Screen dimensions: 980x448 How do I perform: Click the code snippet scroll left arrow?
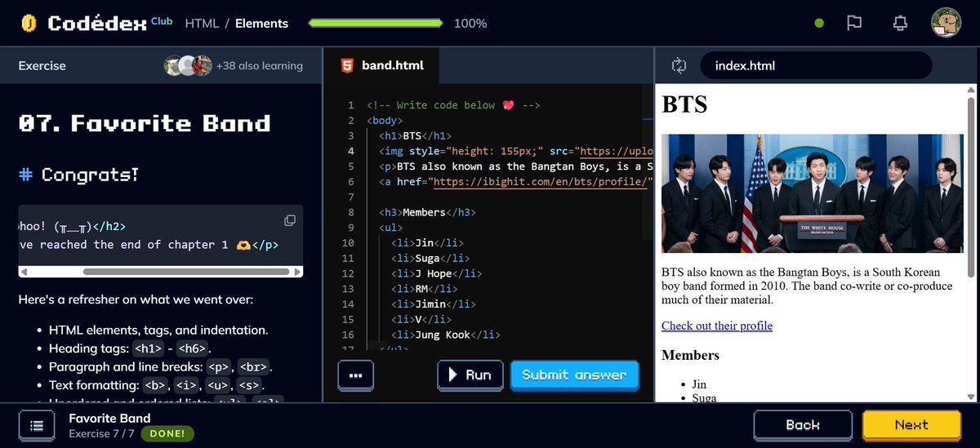tap(24, 271)
